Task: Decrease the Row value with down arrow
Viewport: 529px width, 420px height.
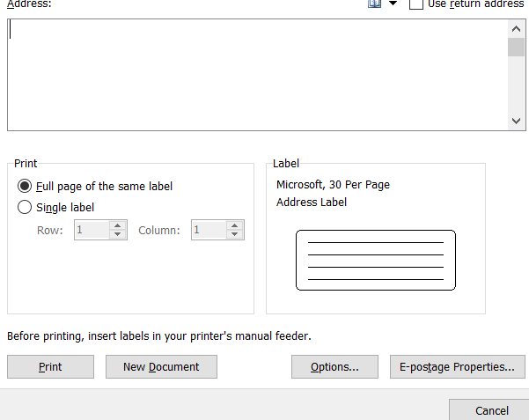Action: [x=118, y=235]
